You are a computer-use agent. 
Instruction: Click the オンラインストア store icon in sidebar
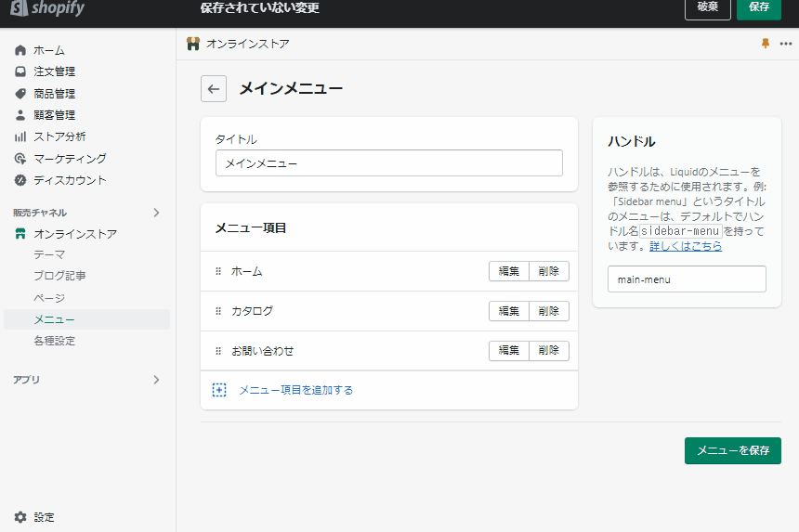[x=20, y=234]
